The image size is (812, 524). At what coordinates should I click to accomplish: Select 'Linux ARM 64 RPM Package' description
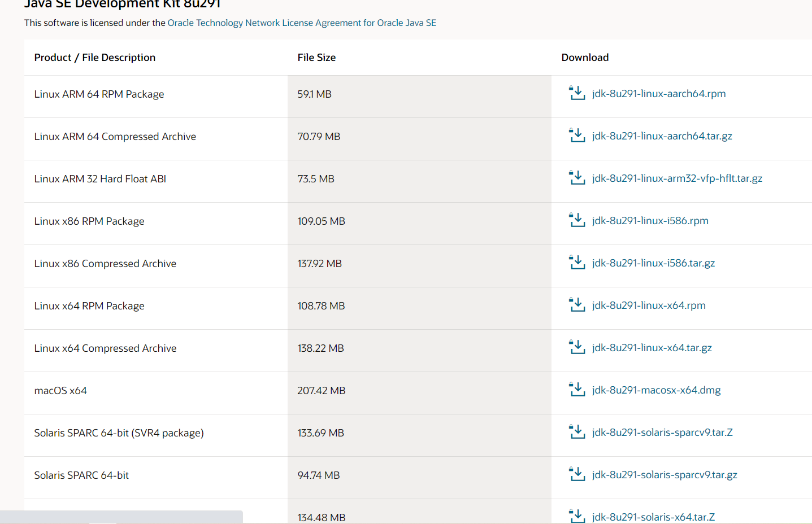pyautogui.click(x=99, y=94)
